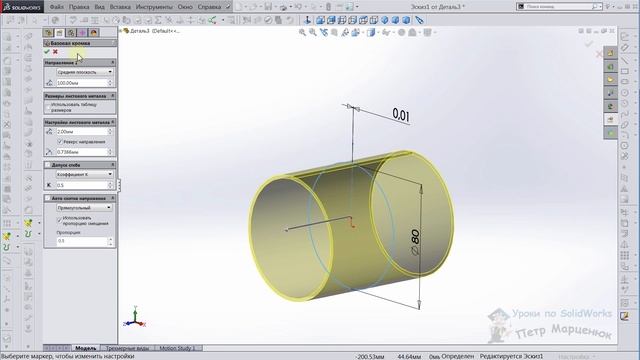The height and width of the screenshot is (360, 640).
Task: Toggle 'Авто снятие напряжения' section checkbox
Action: pyautogui.click(x=48, y=198)
